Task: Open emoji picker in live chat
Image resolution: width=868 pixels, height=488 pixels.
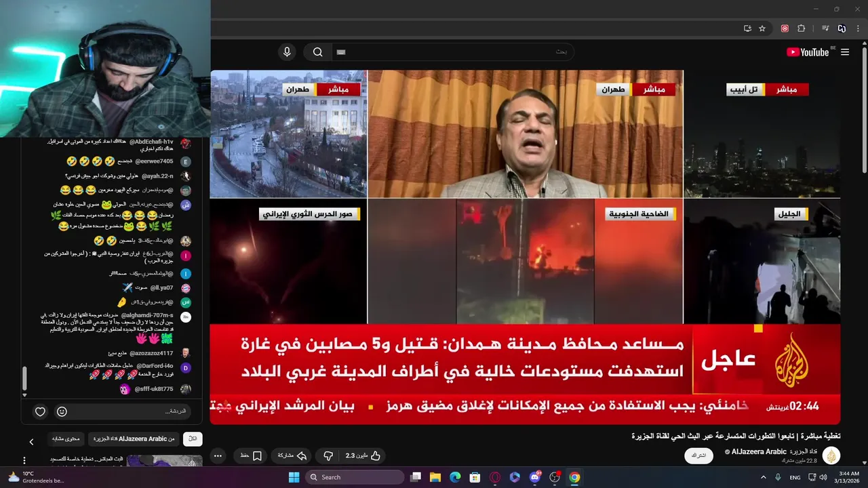Action: pyautogui.click(x=62, y=411)
